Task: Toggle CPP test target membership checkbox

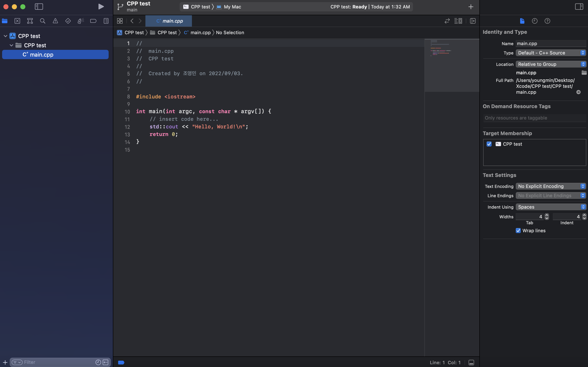Action: click(489, 144)
